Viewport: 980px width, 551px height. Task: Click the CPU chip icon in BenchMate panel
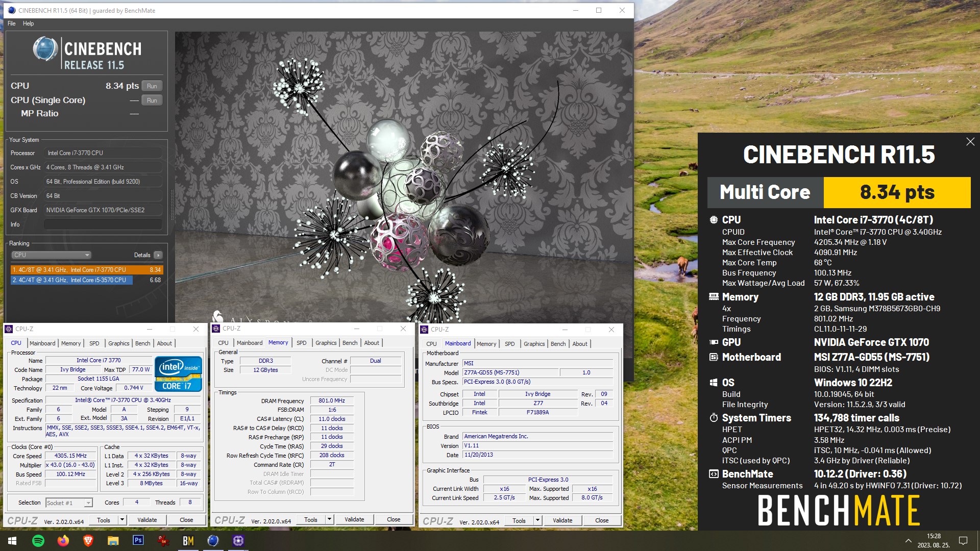[x=714, y=220]
